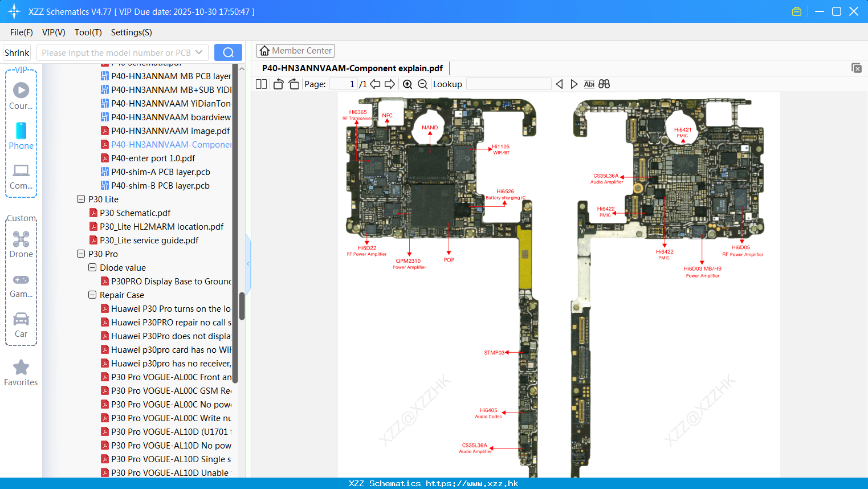Open P40-HN3ANNVAAM YiDianTong file
The height and width of the screenshot is (489, 868).
coord(166,103)
